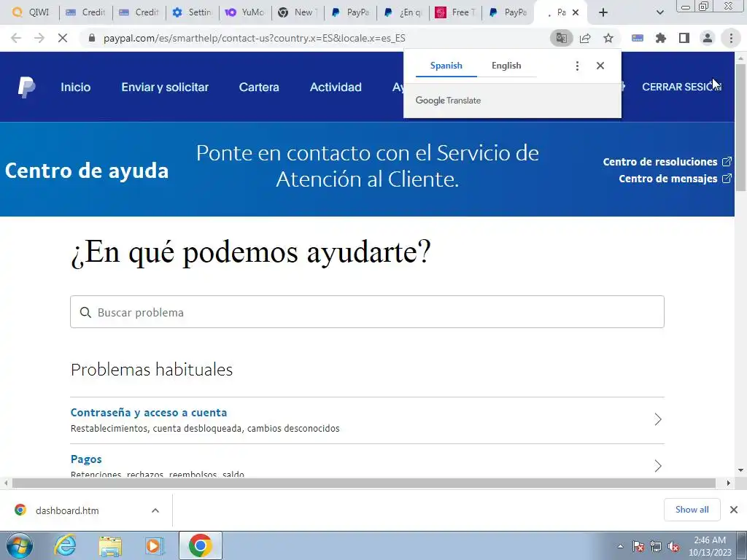Open the Google Translate icon in address bar
The image size is (747, 560).
click(x=561, y=38)
